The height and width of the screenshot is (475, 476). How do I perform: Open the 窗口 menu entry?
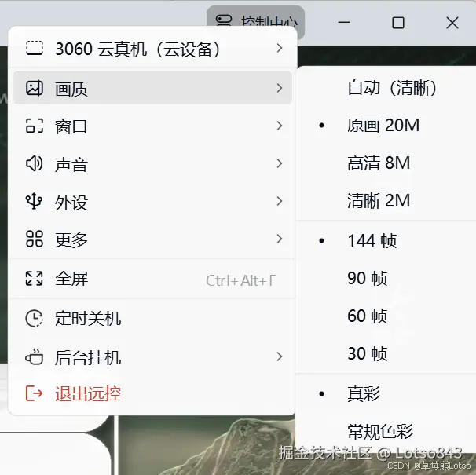(152, 126)
